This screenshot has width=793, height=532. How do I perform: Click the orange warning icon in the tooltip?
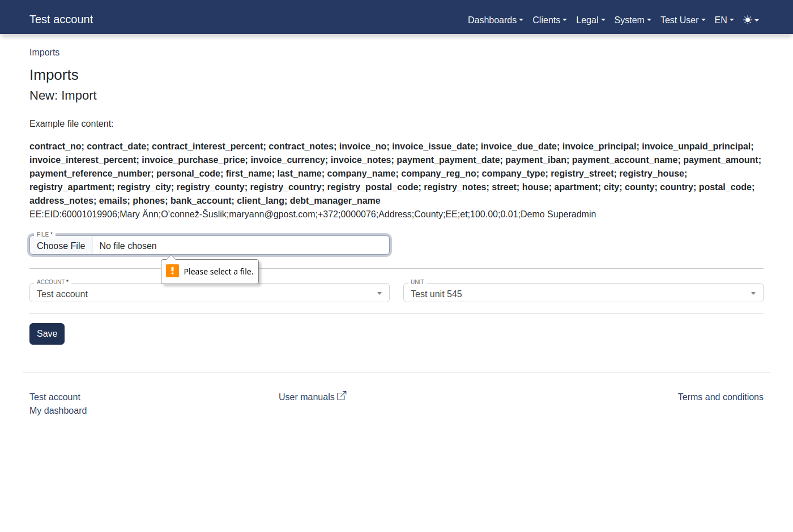coord(172,271)
